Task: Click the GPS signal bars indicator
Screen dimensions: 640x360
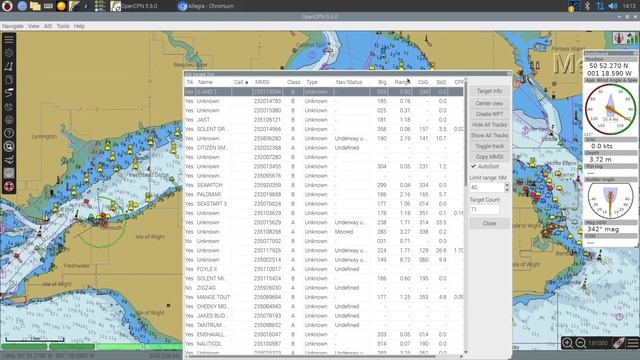Action: (632, 38)
